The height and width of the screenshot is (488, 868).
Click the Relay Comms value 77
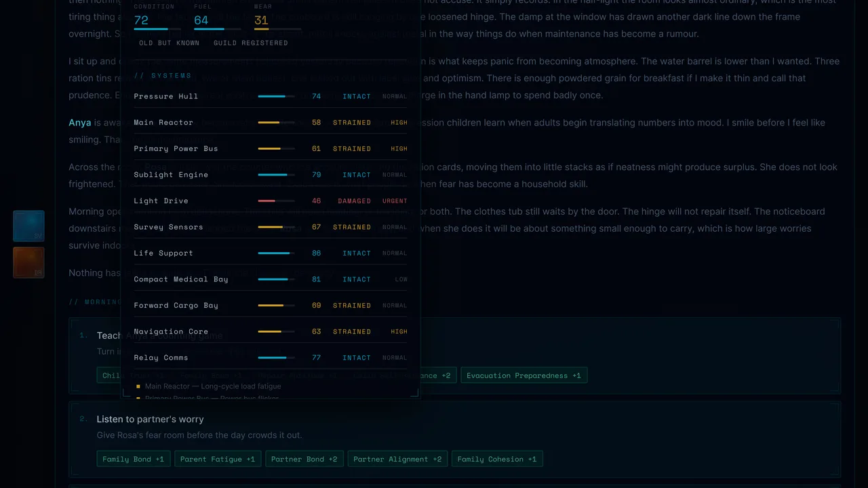pos(317,358)
